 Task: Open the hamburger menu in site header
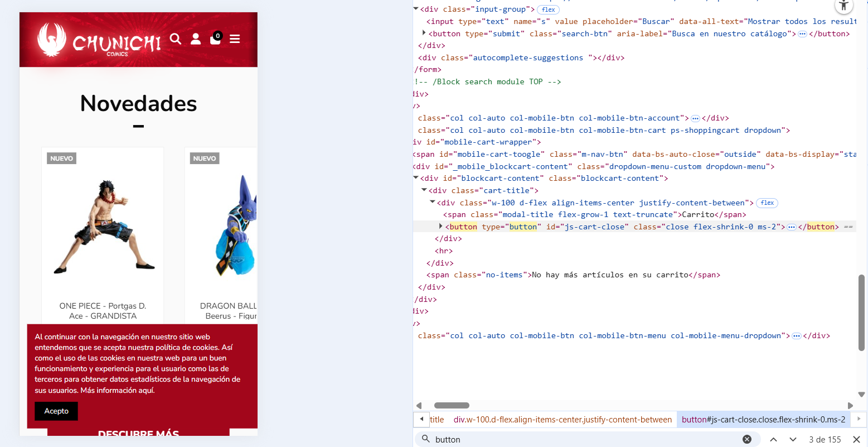tap(235, 39)
